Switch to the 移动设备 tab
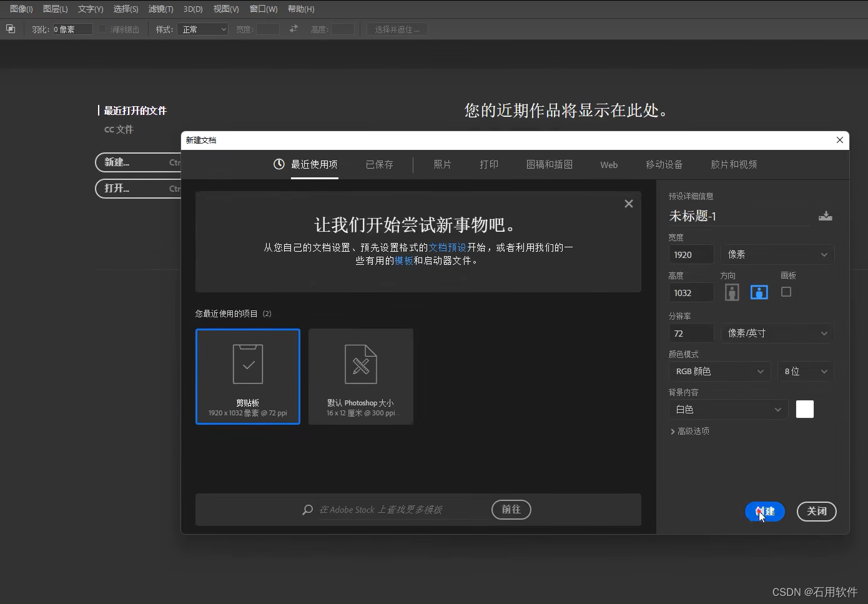Image resolution: width=868 pixels, height=604 pixels. point(664,164)
